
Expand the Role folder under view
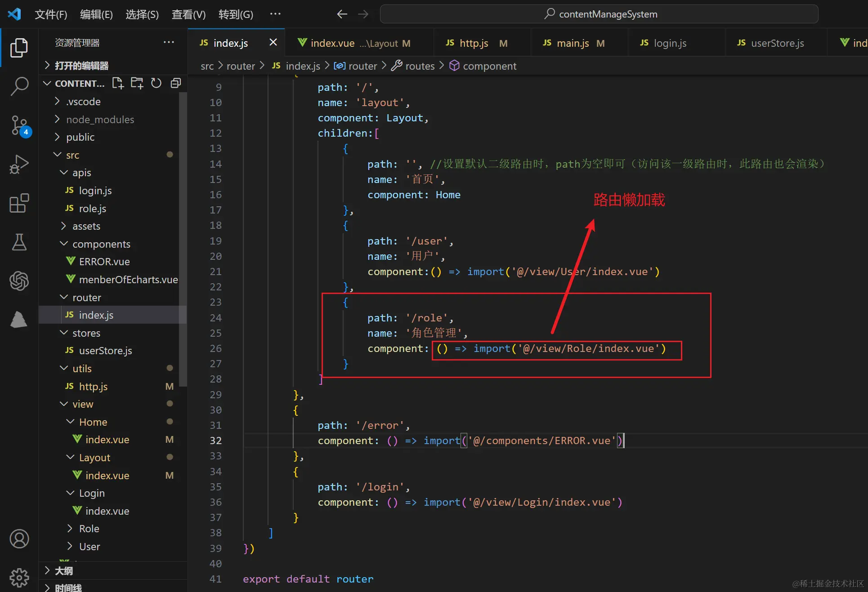pos(89,529)
